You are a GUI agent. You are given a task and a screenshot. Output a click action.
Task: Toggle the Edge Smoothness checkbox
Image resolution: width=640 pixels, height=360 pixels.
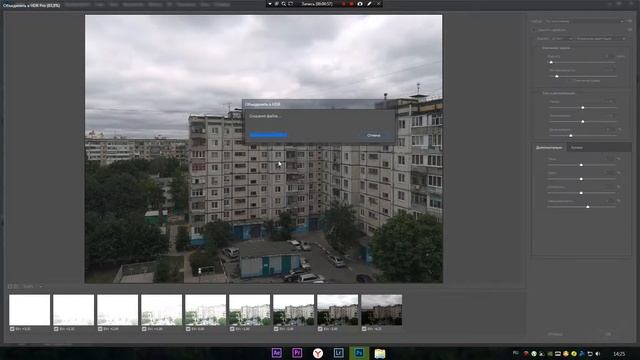coord(571,81)
